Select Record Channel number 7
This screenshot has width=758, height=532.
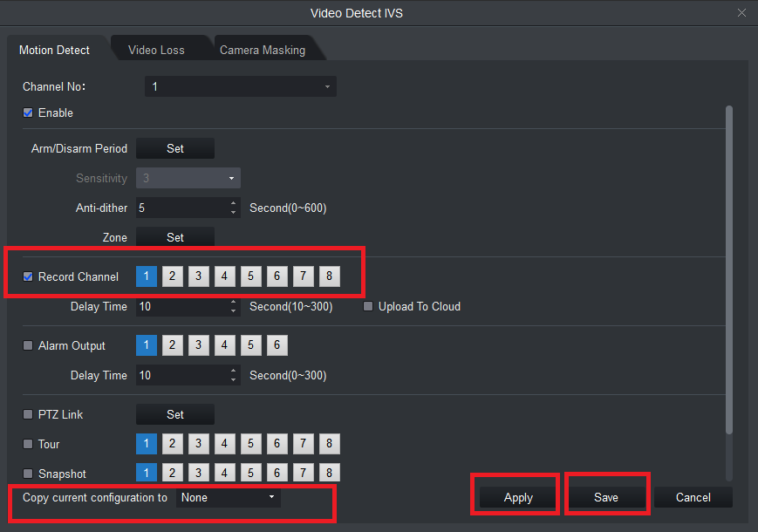click(303, 276)
